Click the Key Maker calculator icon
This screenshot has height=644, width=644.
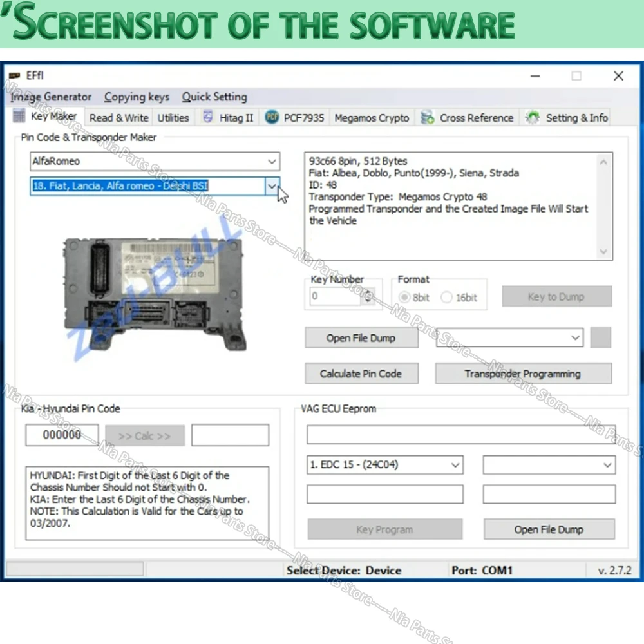pyautogui.click(x=19, y=116)
